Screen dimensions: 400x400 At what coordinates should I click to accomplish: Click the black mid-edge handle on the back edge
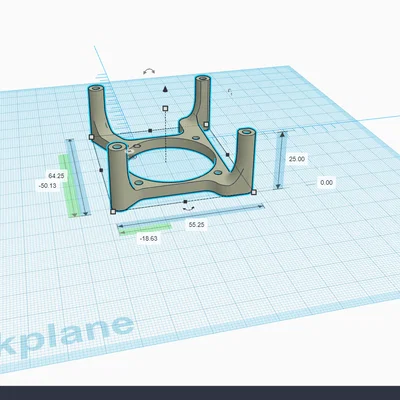tap(150, 130)
